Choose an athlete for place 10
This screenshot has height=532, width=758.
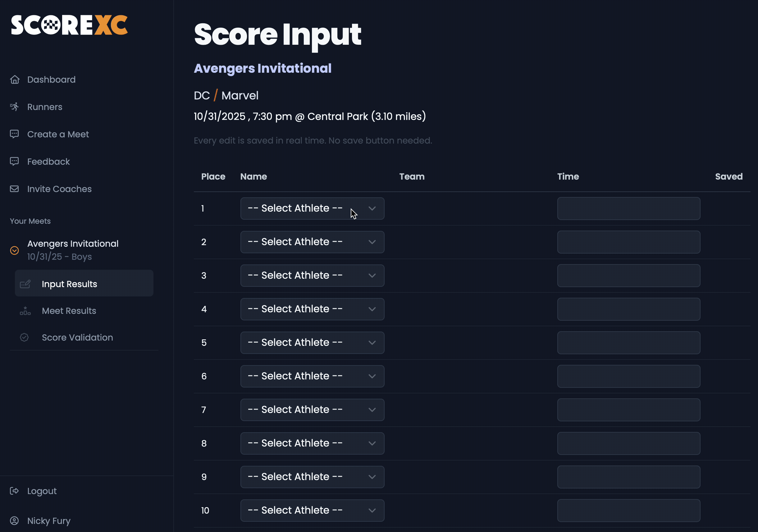(x=312, y=510)
